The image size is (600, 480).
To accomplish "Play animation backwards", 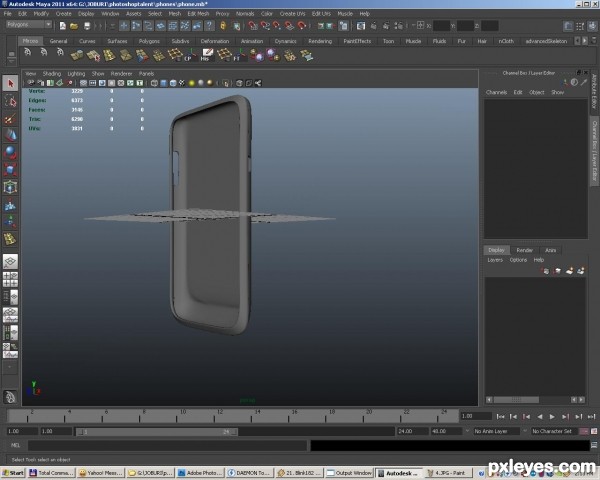I will click(540, 416).
